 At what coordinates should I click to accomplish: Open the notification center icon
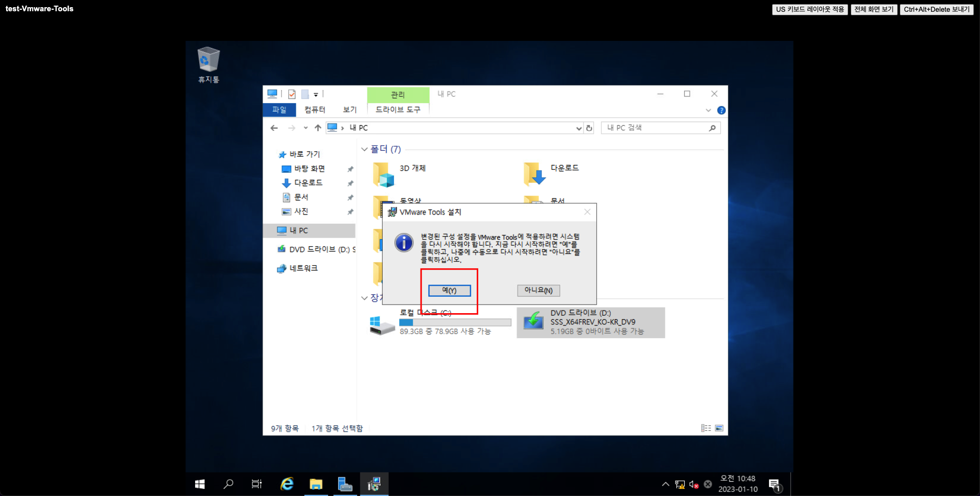775,484
